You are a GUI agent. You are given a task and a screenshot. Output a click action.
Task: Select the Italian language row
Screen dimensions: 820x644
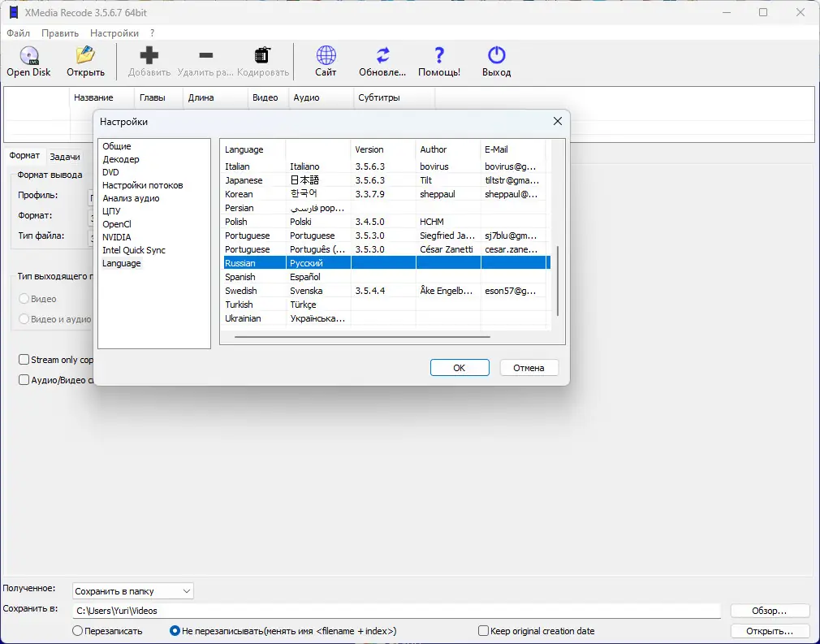[x=386, y=166]
